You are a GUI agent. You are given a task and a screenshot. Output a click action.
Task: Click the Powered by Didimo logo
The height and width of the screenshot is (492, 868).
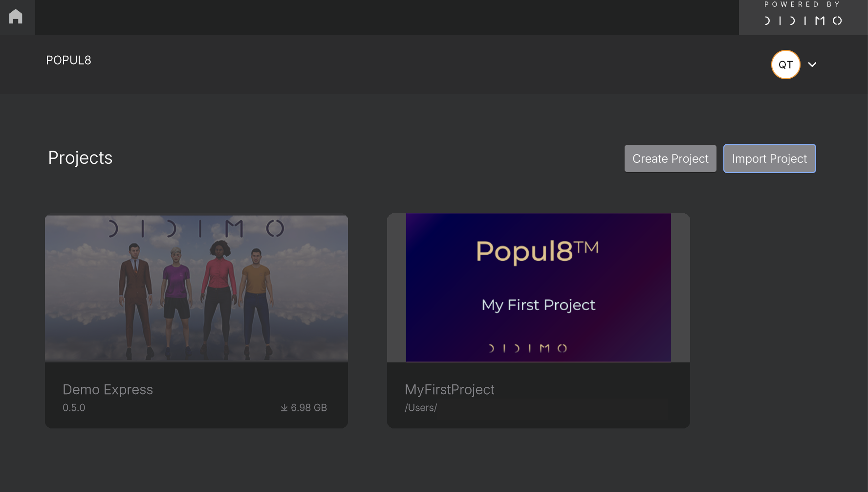(x=803, y=14)
